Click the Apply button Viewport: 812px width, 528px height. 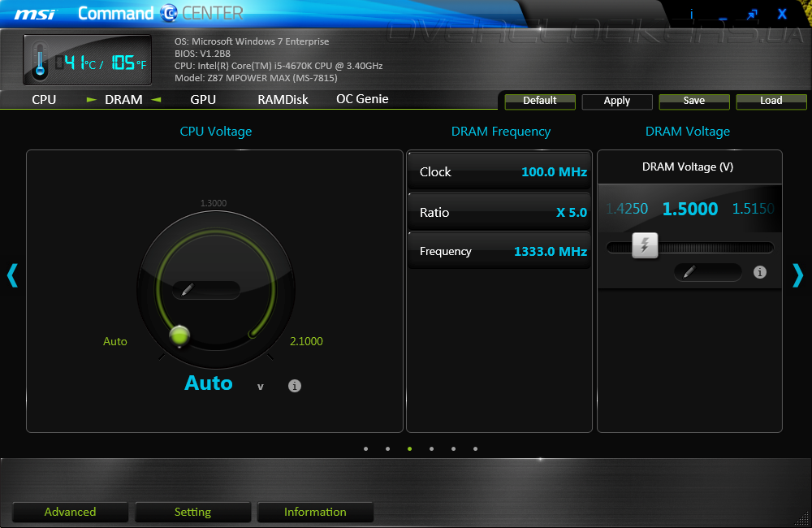[x=617, y=101]
